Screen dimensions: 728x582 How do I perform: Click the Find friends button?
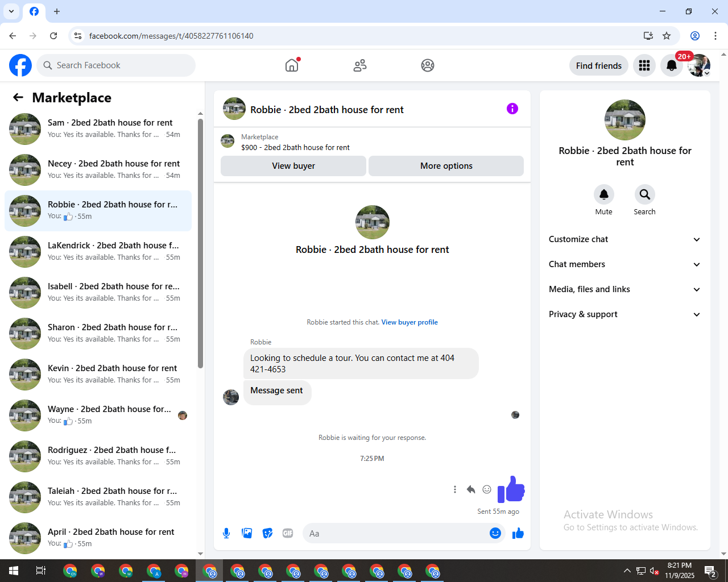point(599,65)
